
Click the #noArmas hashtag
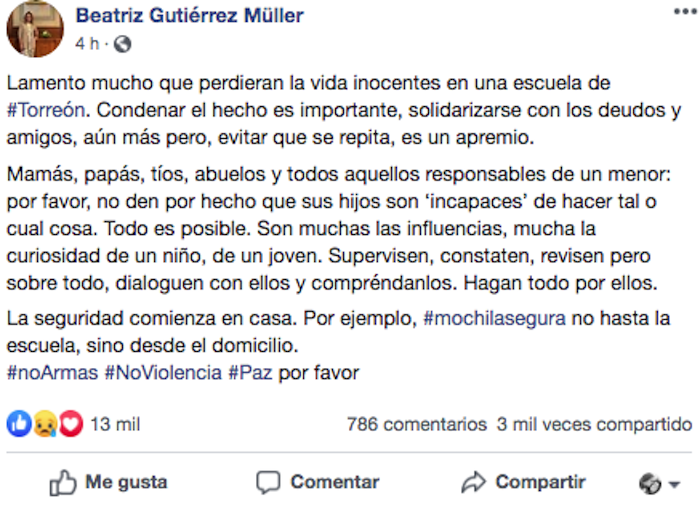tap(52, 374)
